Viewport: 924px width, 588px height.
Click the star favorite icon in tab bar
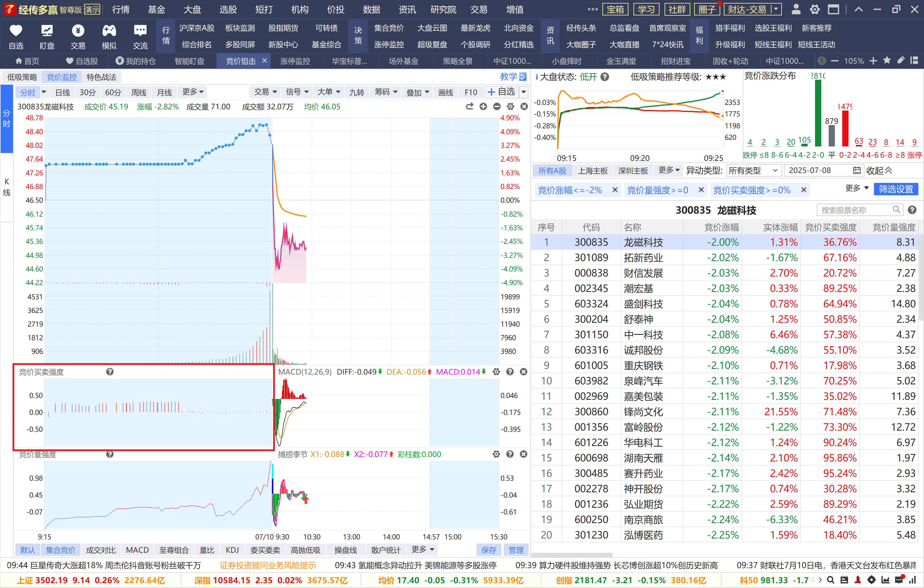[887, 60]
